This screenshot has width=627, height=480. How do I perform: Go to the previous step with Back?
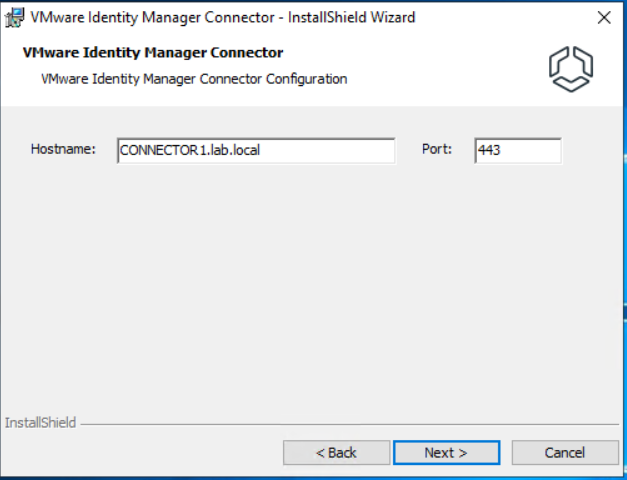point(336,453)
